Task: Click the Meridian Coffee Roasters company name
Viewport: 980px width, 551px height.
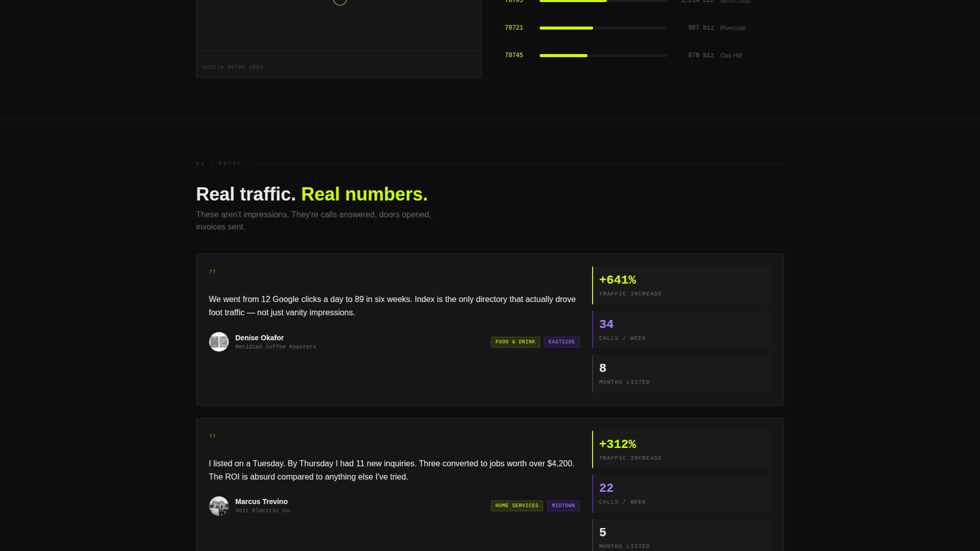Action: (x=275, y=347)
